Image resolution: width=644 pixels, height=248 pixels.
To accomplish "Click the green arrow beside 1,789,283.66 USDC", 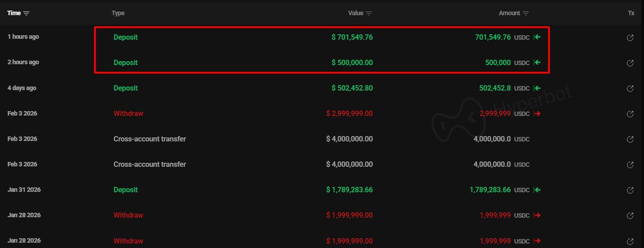I will point(537,190).
